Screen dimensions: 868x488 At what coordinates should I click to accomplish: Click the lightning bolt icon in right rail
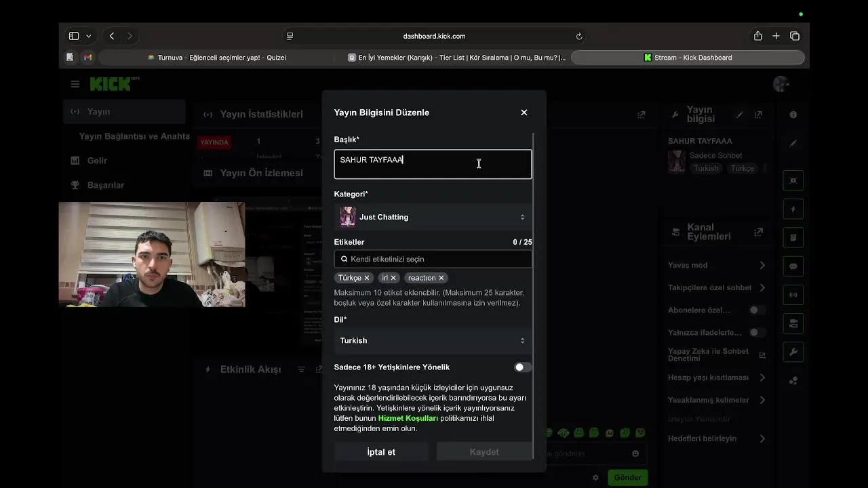click(x=793, y=209)
